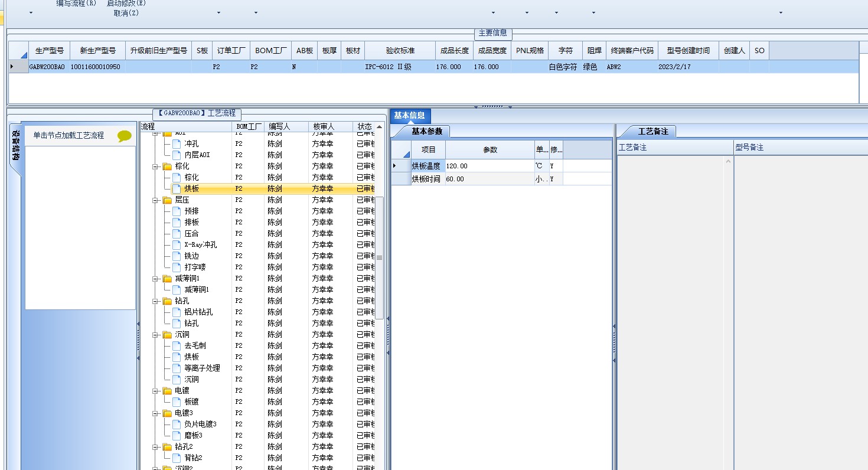This screenshot has width=868, height=470.
Task: Click the page icon beside 板镀
Action: 177,402
